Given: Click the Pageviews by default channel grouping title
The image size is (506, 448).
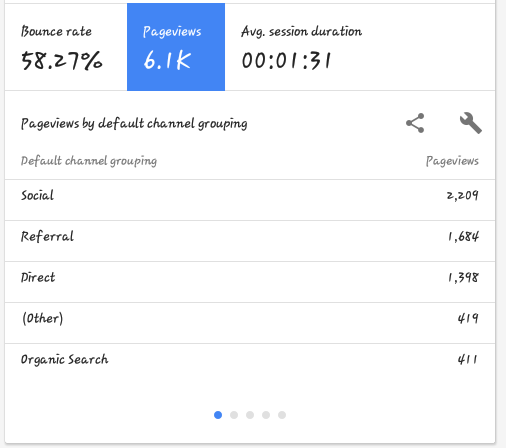Looking at the screenshot, I should point(134,124).
